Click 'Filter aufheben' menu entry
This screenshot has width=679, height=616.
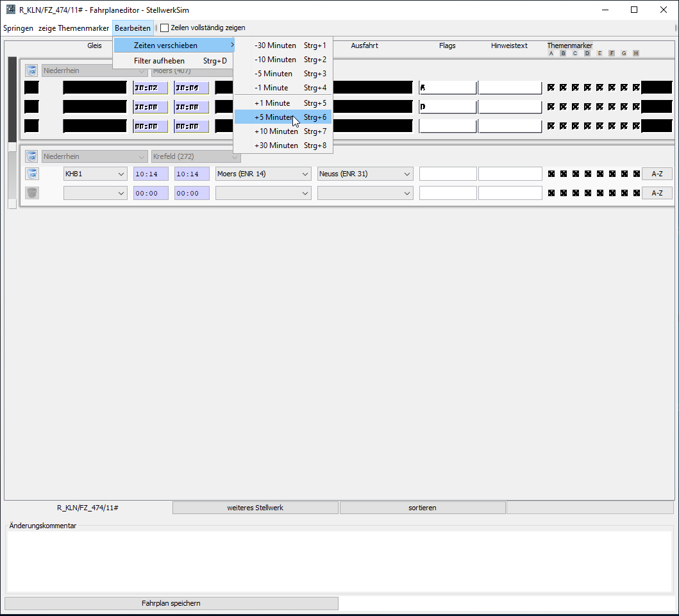pyautogui.click(x=159, y=61)
